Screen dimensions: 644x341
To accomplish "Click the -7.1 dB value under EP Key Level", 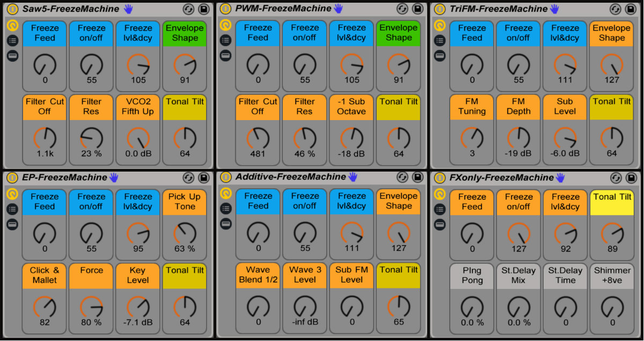I will (x=138, y=323).
